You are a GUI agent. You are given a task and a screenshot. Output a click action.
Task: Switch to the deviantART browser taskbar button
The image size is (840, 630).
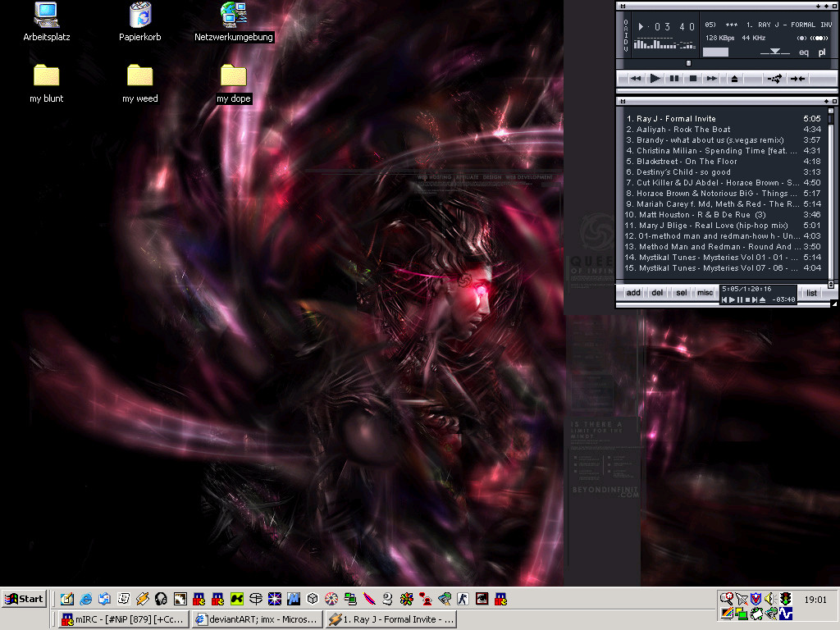tap(258, 619)
